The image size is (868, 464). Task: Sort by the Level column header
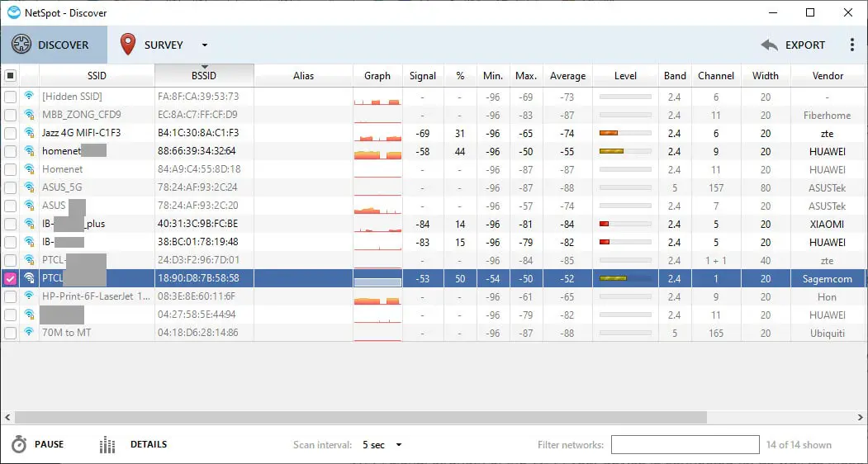pyautogui.click(x=625, y=76)
